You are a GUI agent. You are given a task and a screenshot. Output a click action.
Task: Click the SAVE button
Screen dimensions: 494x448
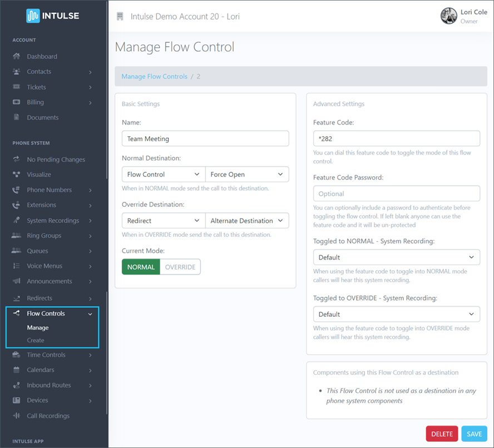(x=474, y=434)
